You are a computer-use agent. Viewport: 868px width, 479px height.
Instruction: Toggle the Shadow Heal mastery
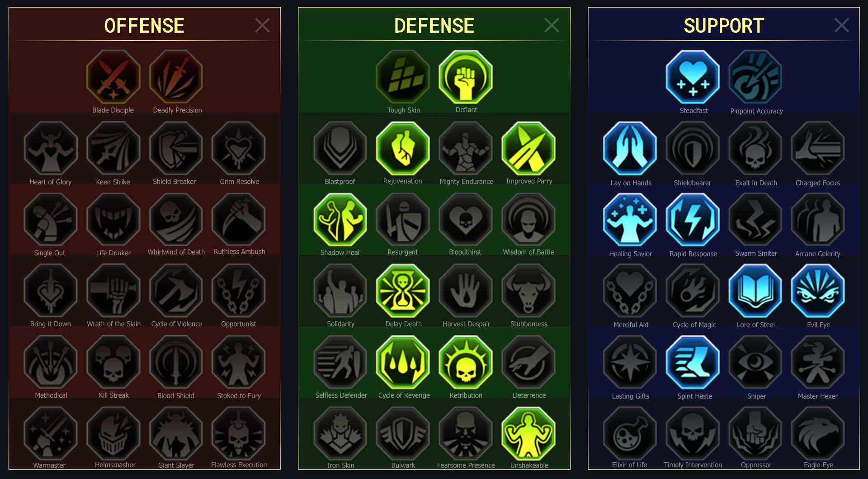[x=340, y=220]
